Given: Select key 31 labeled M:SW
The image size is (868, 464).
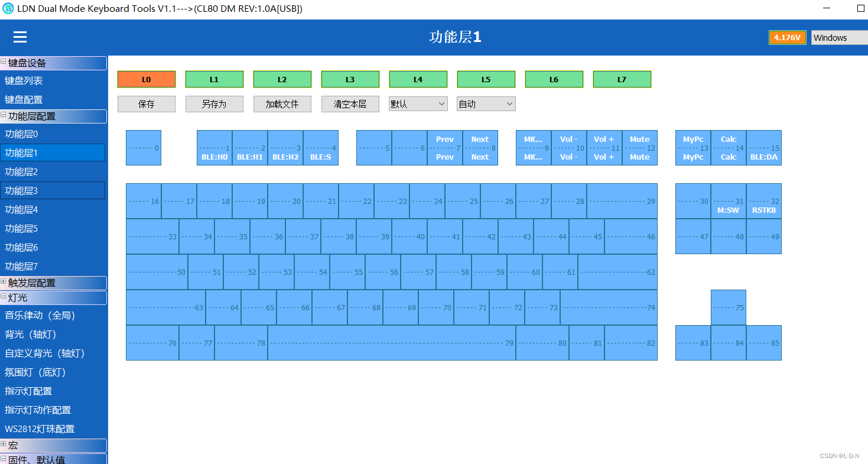Looking at the screenshot, I should pyautogui.click(x=729, y=201).
